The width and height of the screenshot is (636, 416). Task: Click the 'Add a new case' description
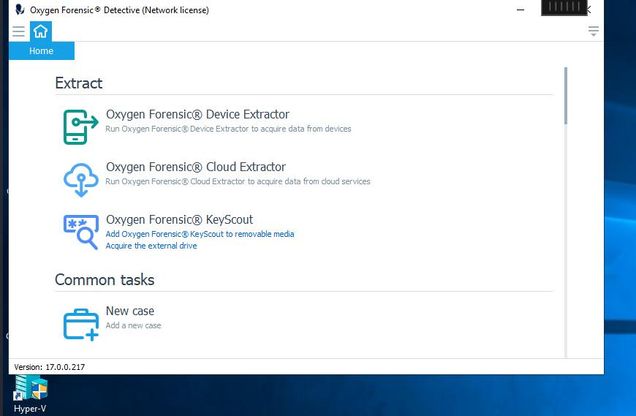coord(133,326)
